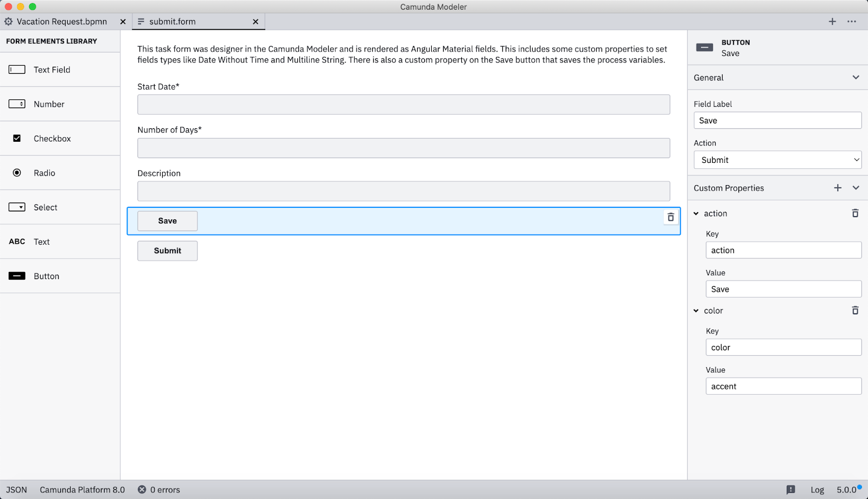Click the button icon in properties header
The width and height of the screenshot is (868, 499).
tap(705, 48)
